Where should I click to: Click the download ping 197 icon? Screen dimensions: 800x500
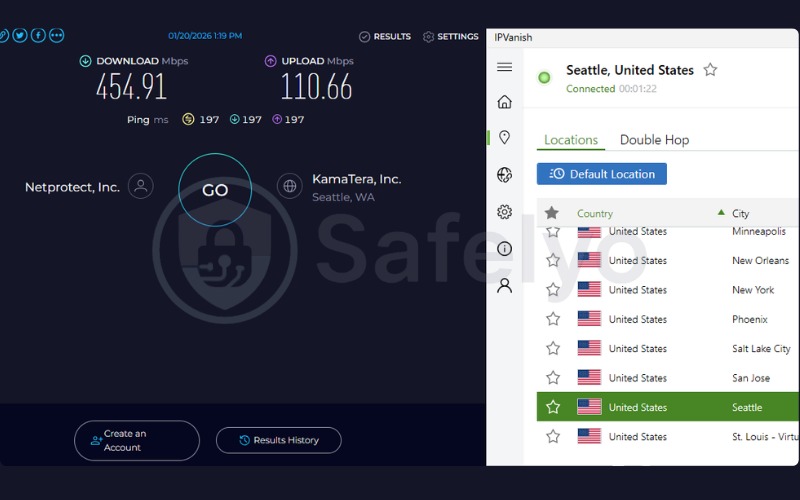[x=235, y=119]
